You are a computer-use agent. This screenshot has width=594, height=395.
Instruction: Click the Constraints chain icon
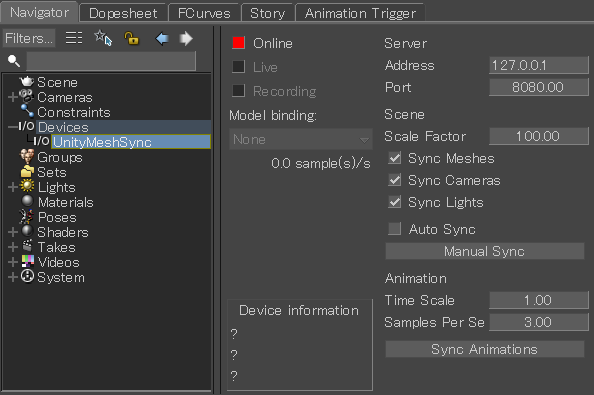tap(27, 111)
